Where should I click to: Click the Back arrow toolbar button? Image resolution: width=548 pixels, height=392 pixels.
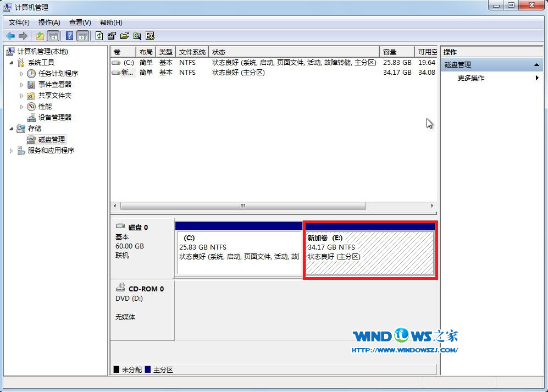click(x=10, y=36)
